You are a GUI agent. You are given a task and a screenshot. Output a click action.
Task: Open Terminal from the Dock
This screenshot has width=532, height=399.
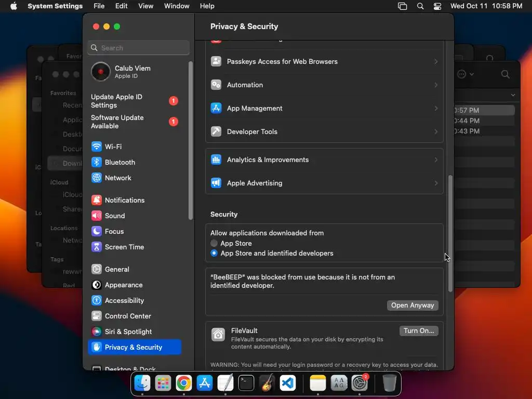[246, 383]
